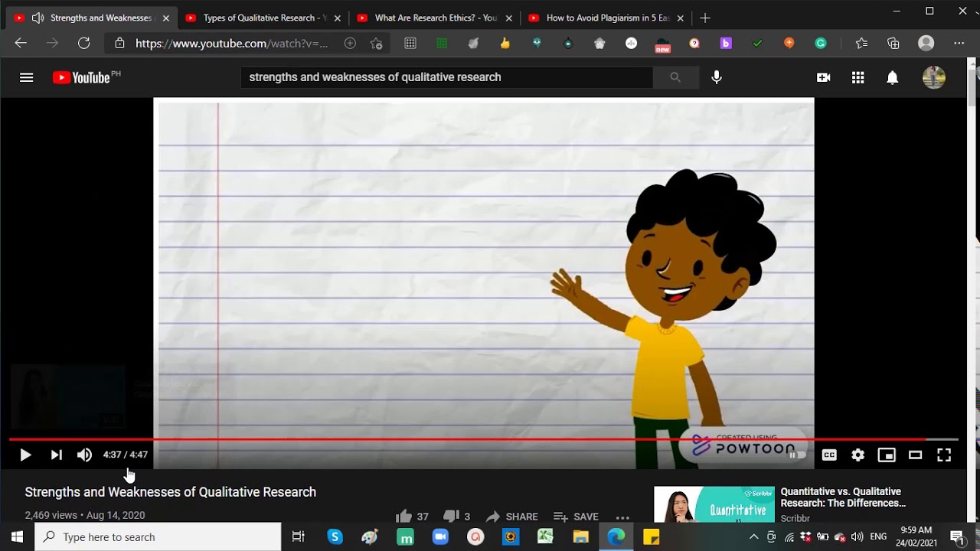Click the SAVE button below the video
The width and height of the screenshot is (980, 551).
coord(576,517)
